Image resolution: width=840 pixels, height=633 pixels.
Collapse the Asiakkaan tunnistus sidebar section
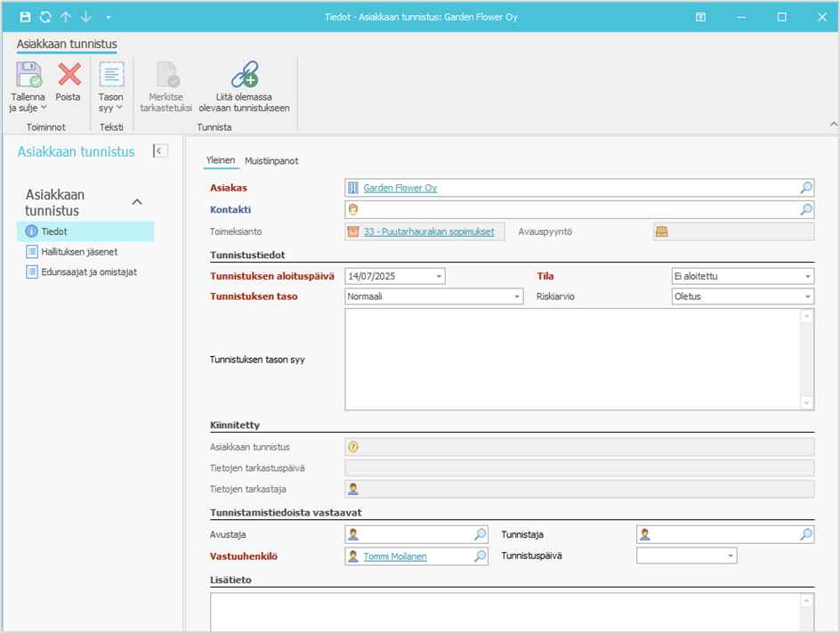(x=137, y=202)
